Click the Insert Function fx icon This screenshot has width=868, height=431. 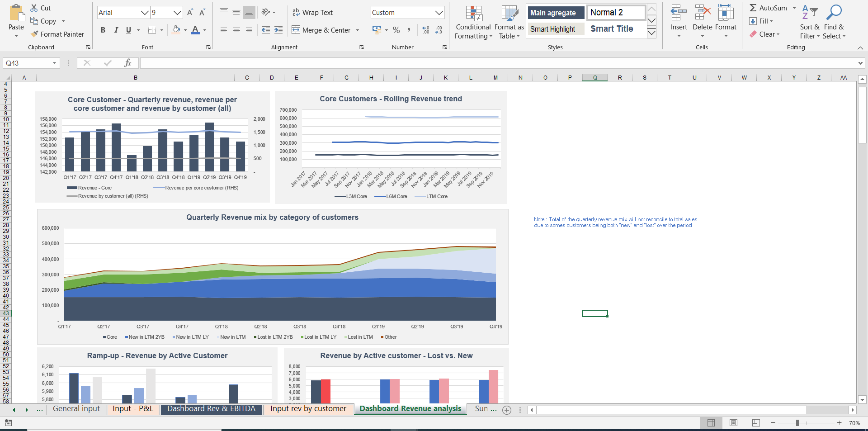[127, 63]
